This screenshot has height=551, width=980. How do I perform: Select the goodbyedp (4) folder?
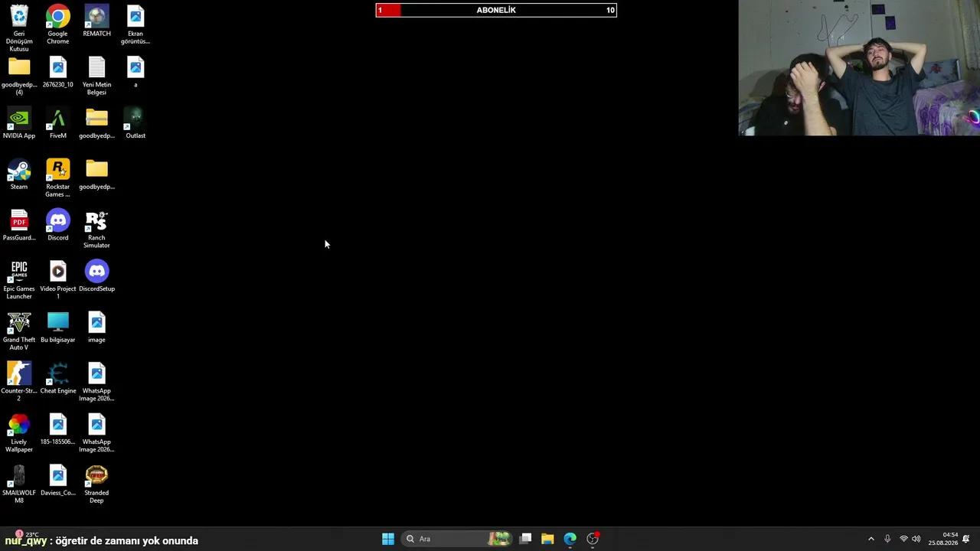[x=19, y=76]
